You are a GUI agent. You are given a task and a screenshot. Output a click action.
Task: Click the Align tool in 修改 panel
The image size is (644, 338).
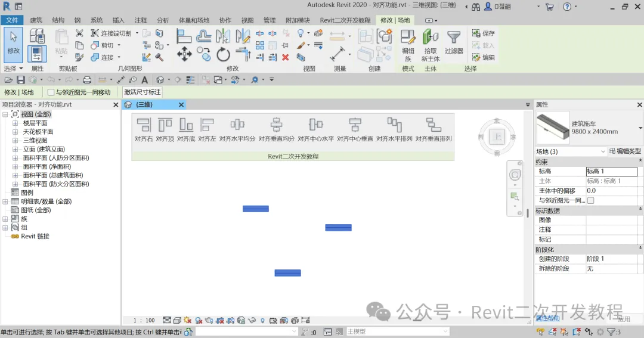[x=184, y=36]
